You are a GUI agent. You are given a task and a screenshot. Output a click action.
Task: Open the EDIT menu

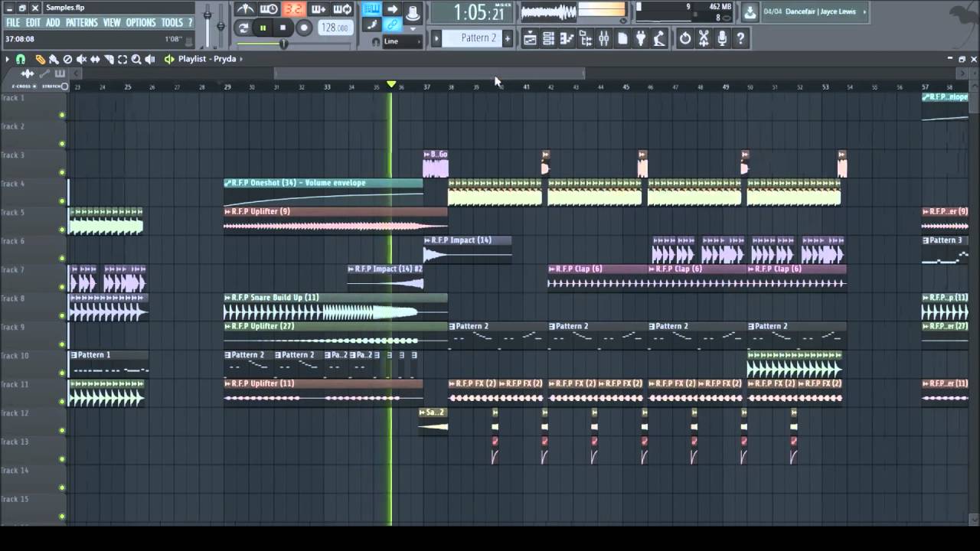(33, 23)
